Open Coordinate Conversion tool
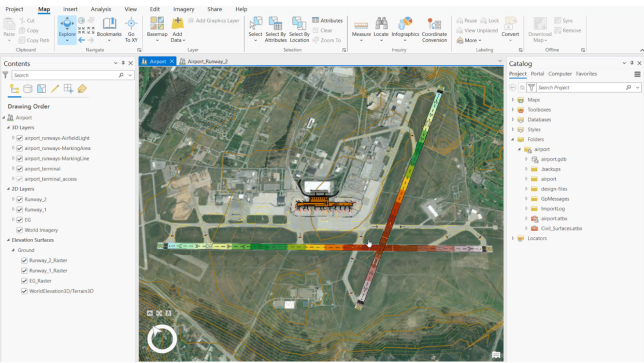644x363 pixels. pos(434,29)
